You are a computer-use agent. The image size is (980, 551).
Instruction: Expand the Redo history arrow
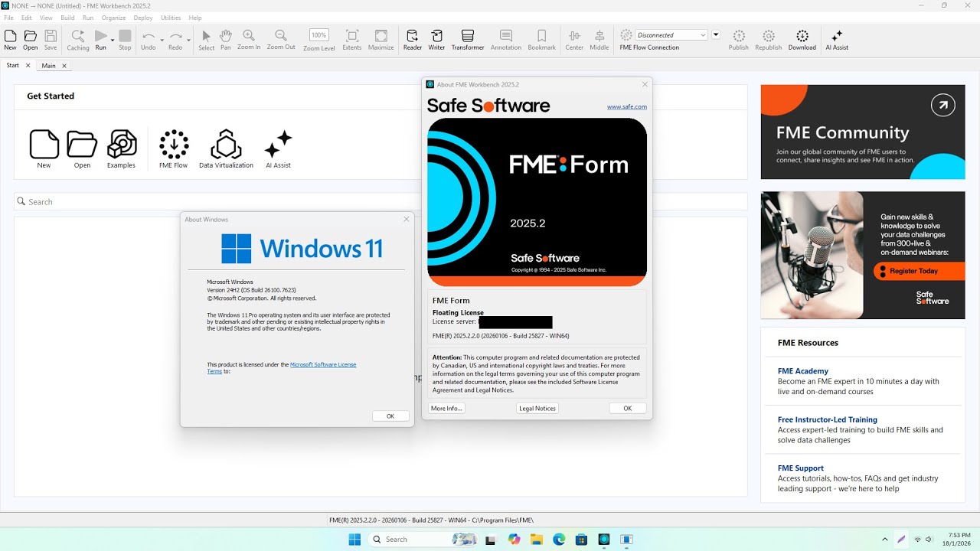coord(189,40)
